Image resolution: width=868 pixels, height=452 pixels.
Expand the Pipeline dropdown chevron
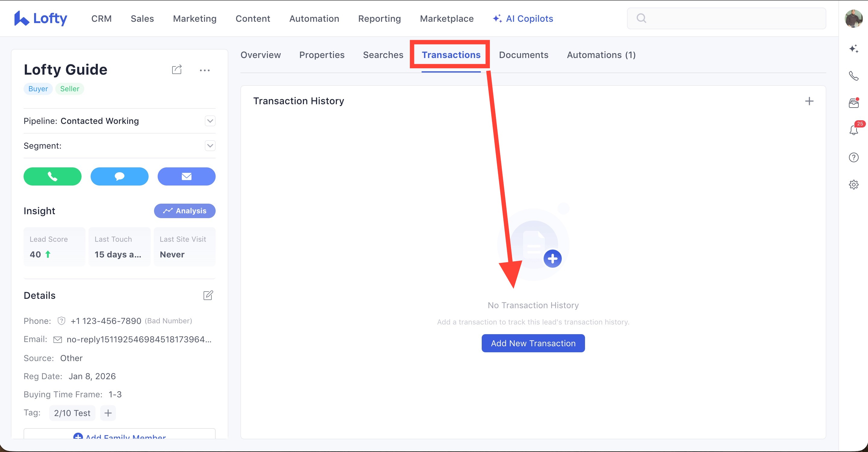click(x=210, y=121)
